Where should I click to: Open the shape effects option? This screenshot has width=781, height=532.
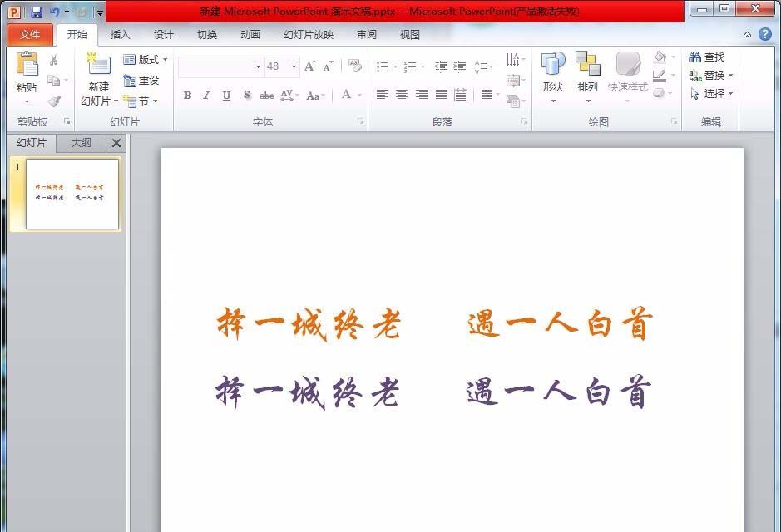click(x=664, y=94)
